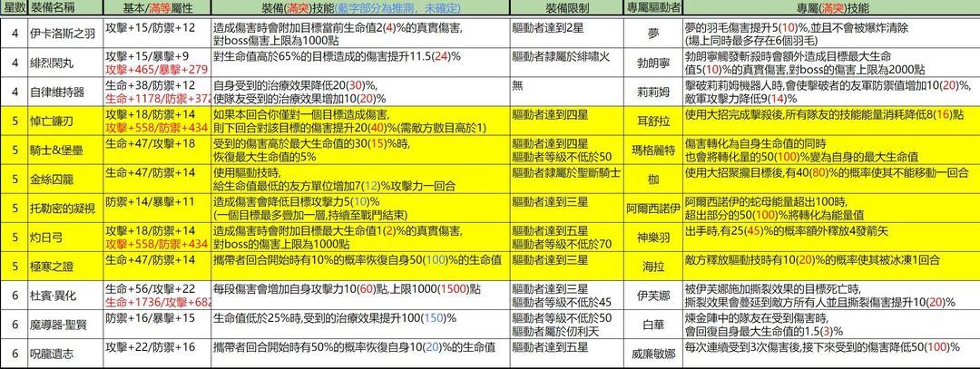Click the driver cell 伊芙娜

click(653, 296)
